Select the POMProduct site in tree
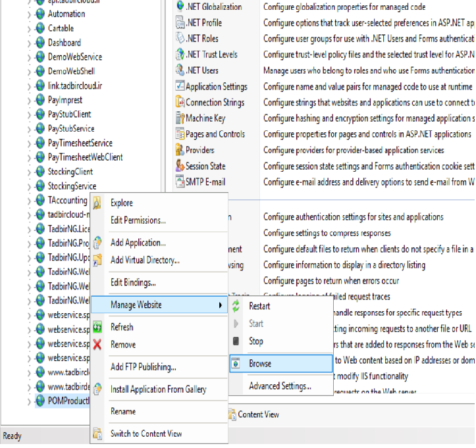Image resolution: width=476 pixels, height=448 pixels. 68,401
